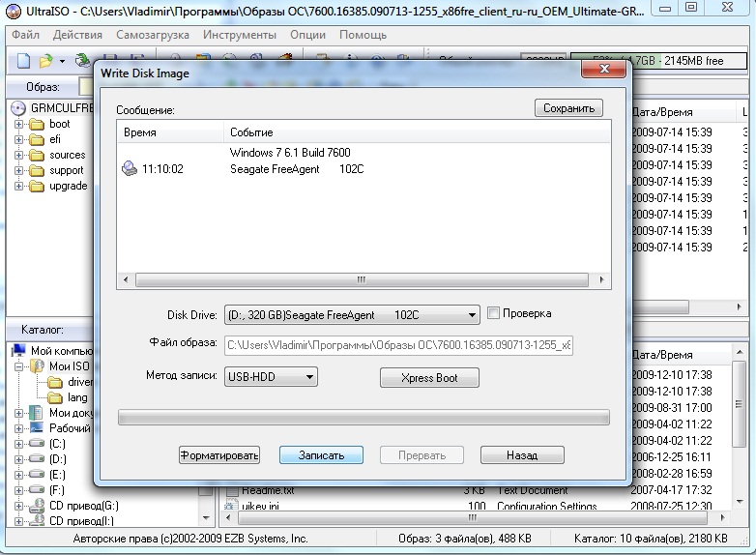Image resolution: width=756 pixels, height=555 pixels.
Task: Click the GRMCULFRE disc icon in image tree
Action: [x=18, y=108]
